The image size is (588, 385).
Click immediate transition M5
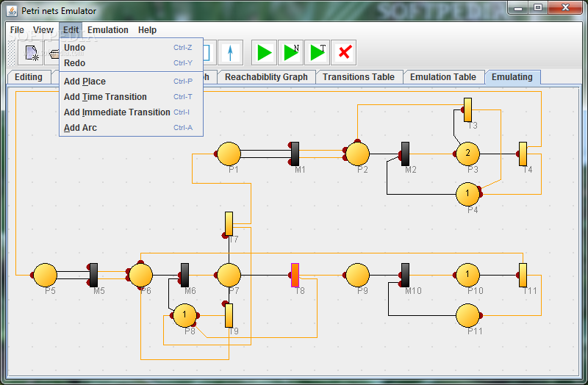94,275
